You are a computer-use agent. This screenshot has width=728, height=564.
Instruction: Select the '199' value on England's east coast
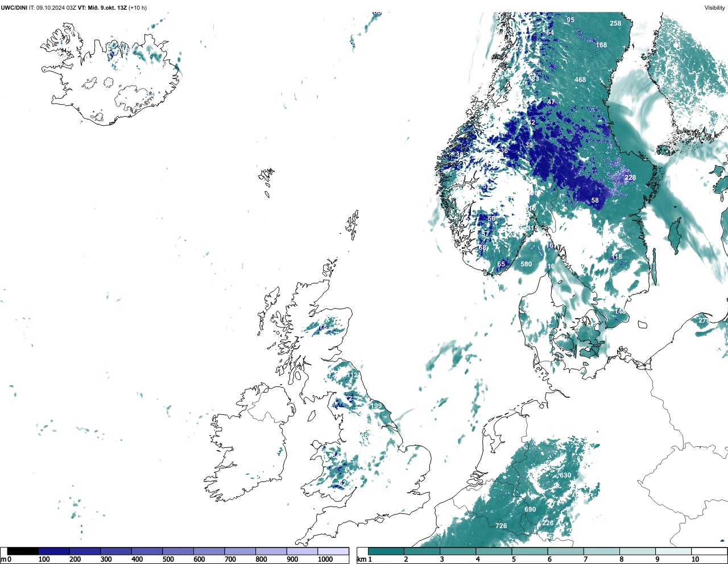pyautogui.click(x=377, y=406)
